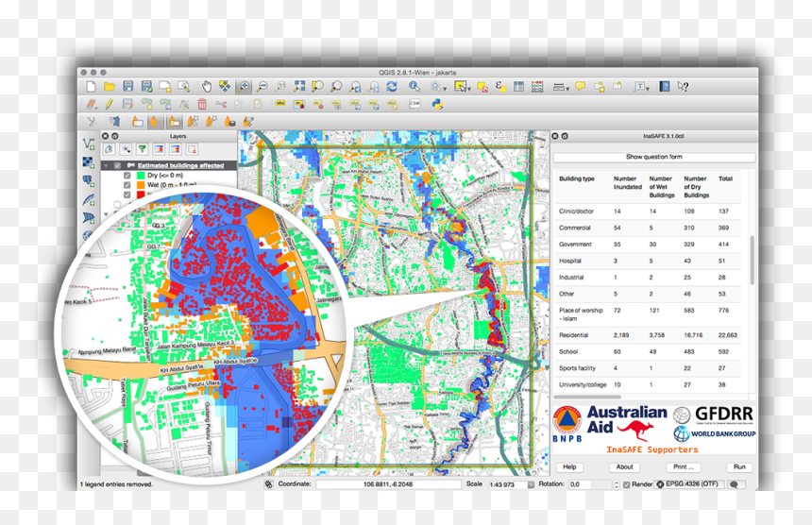This screenshot has height=525, width=812.
Task: Uncheck the Wet (0 m - 1.0 m) checkbox
Action: pos(127,185)
